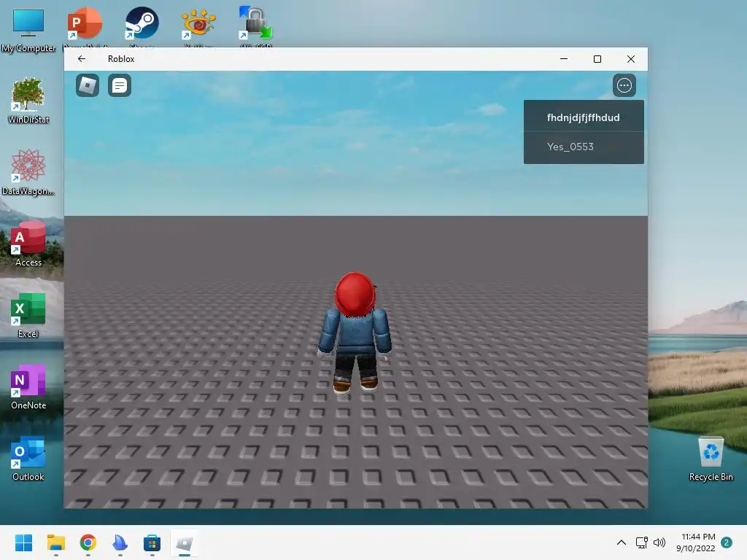
Task: Minimize the Roblox window
Action: 564,59
